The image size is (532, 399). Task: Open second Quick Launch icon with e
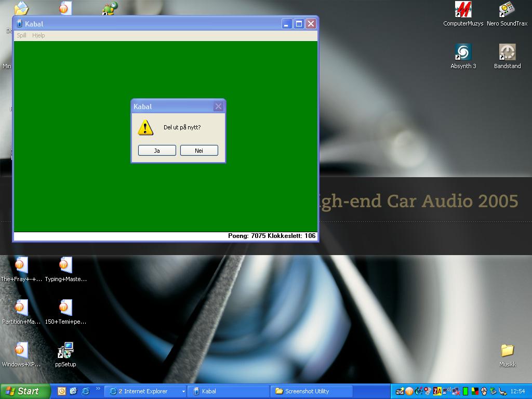[x=73, y=391]
